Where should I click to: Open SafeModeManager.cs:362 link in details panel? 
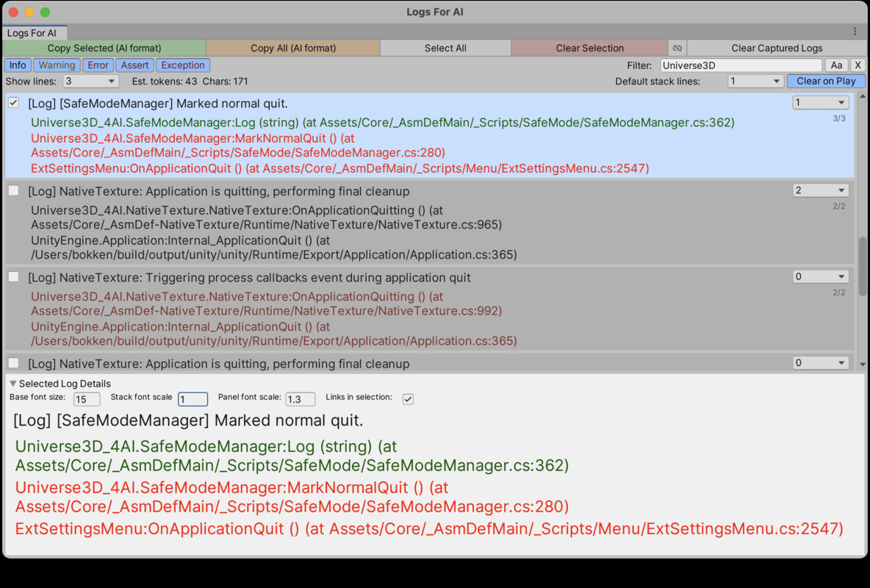point(292,456)
